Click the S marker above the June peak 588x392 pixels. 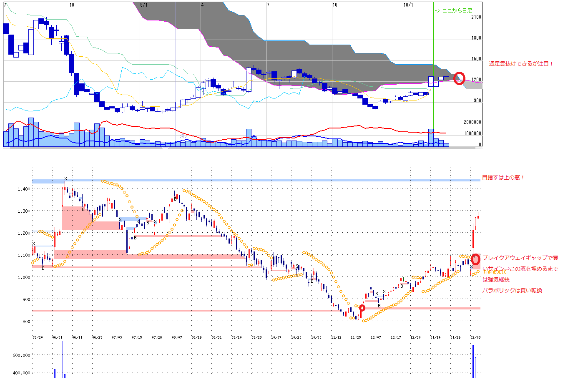65,179
